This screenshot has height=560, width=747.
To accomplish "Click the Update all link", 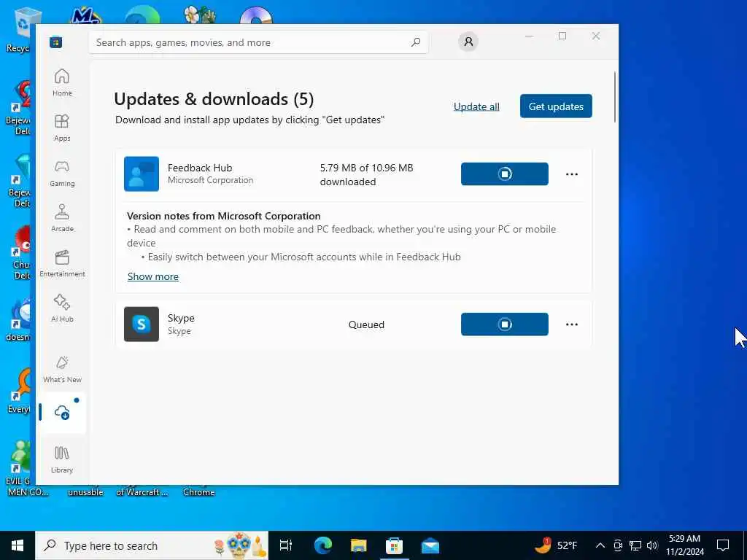I will pos(476,106).
